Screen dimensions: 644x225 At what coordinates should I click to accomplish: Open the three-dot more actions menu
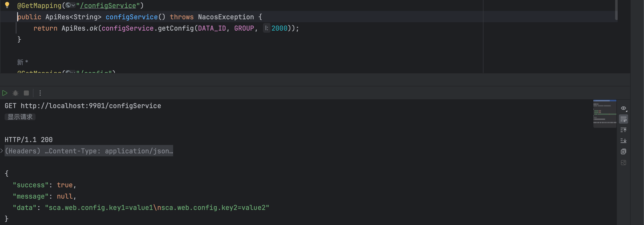[x=40, y=93]
